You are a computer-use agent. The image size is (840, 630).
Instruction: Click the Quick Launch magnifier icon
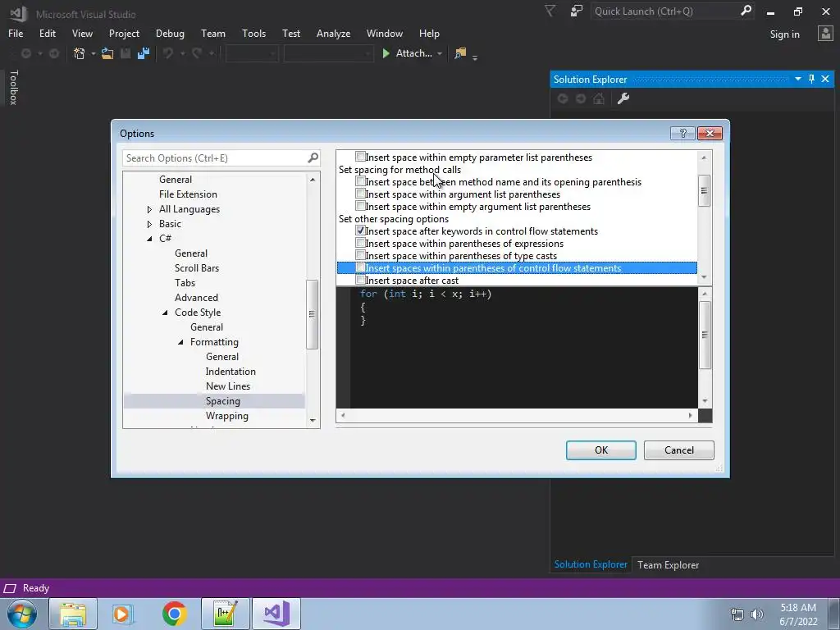click(x=746, y=10)
